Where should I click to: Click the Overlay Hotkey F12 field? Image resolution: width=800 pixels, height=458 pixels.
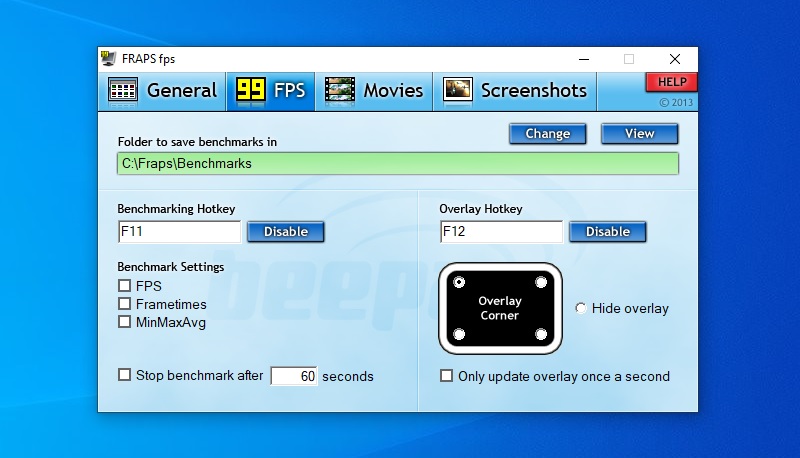pyautogui.click(x=501, y=232)
